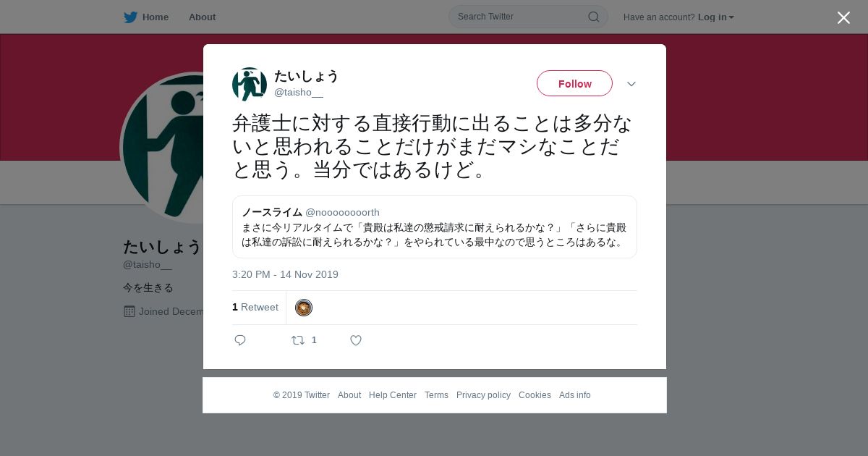Open the footer About link
Viewport: 868px width, 456px height.
pos(349,395)
